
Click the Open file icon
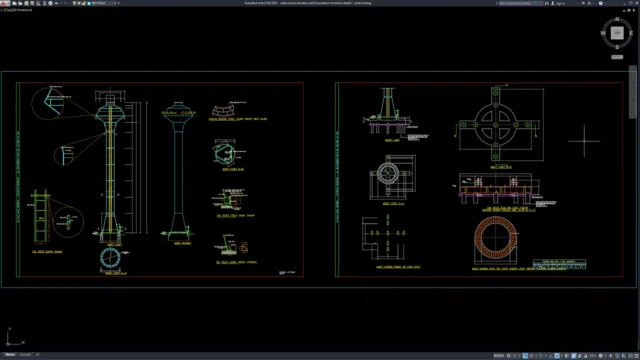[x=20, y=3]
